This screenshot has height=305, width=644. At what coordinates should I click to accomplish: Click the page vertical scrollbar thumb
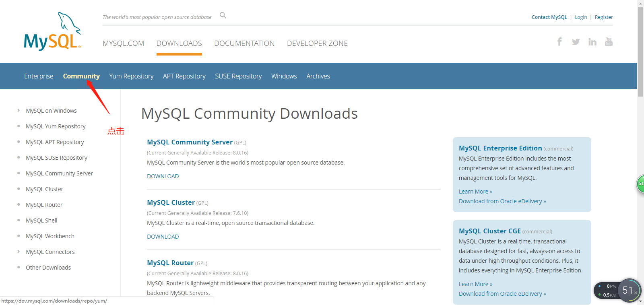click(x=640, y=52)
